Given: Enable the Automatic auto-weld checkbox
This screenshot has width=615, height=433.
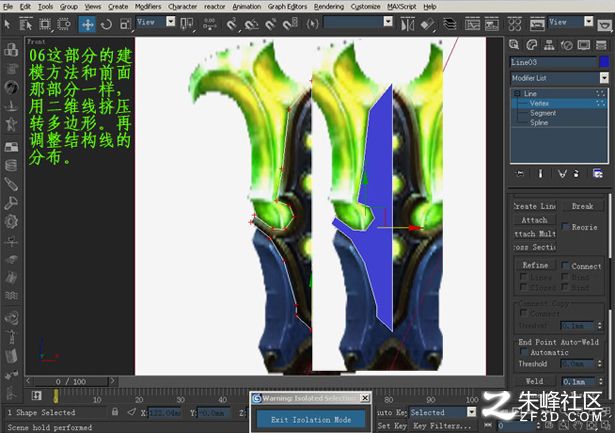Looking at the screenshot, I should 524,352.
